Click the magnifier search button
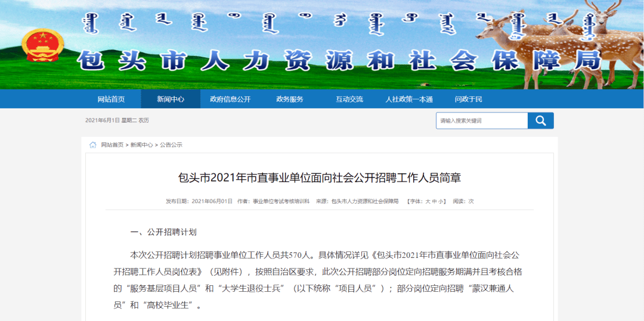This screenshot has width=644, height=321. click(x=540, y=120)
